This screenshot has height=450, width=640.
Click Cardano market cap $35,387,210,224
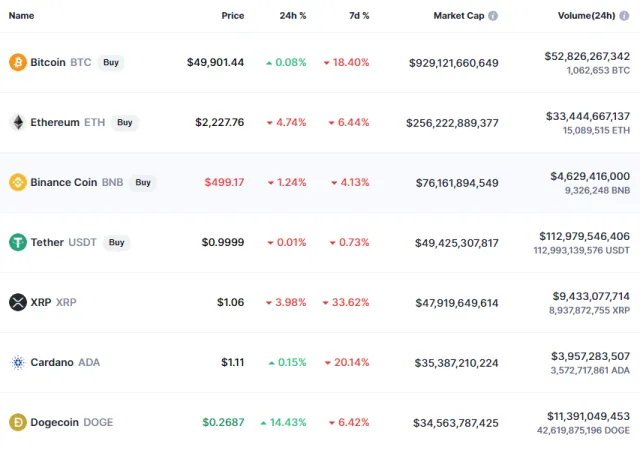[456, 363]
